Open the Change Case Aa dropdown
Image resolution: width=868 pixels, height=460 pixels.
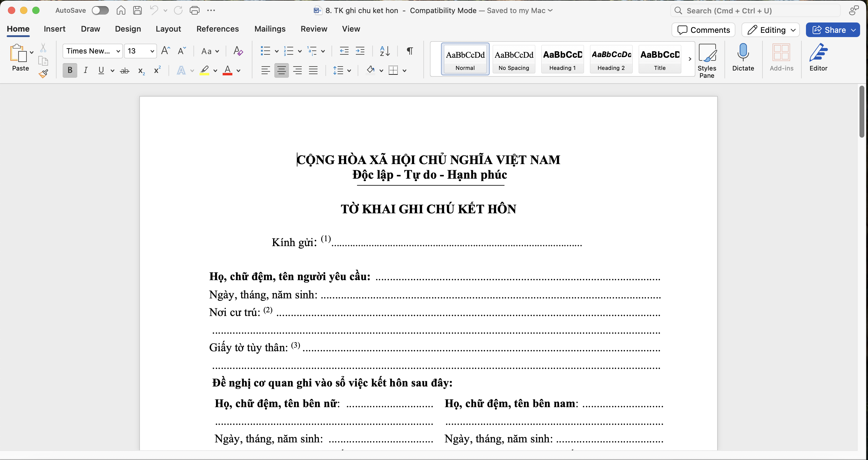[x=210, y=51]
